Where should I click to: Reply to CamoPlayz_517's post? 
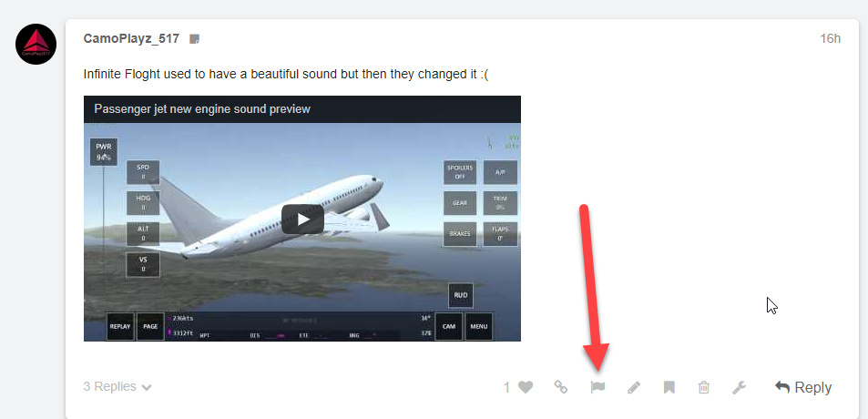tap(802, 387)
